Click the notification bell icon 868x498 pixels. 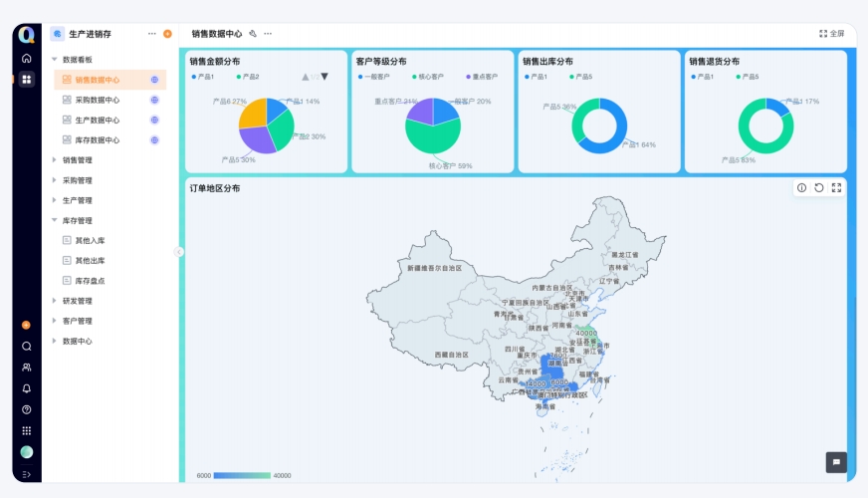[26, 388]
